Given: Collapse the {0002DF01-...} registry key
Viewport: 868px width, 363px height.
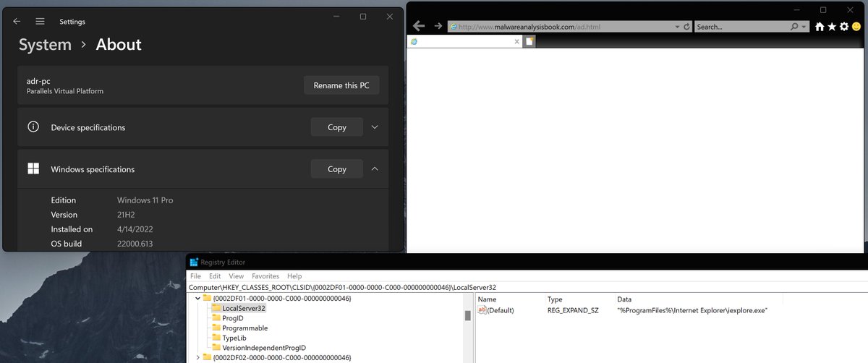Looking at the screenshot, I should tap(198, 299).
